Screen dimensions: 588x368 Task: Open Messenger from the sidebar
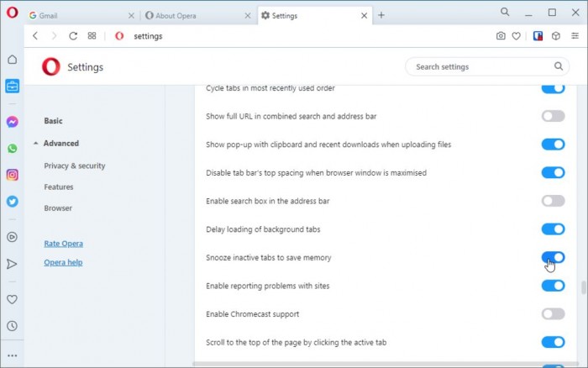pyautogui.click(x=12, y=122)
